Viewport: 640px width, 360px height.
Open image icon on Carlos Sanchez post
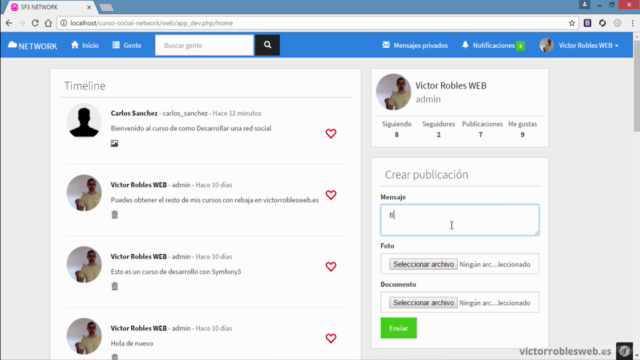[x=114, y=143]
